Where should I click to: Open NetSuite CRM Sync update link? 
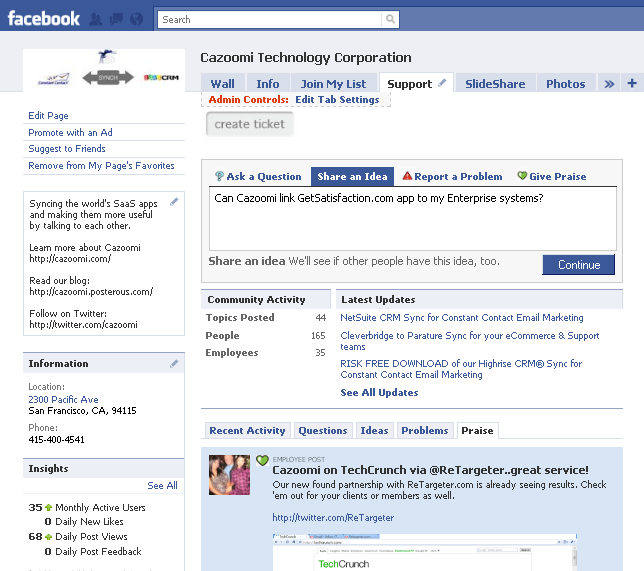pos(462,318)
